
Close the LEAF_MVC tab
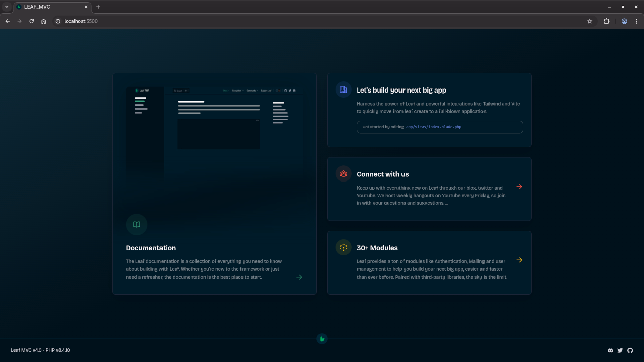click(86, 7)
